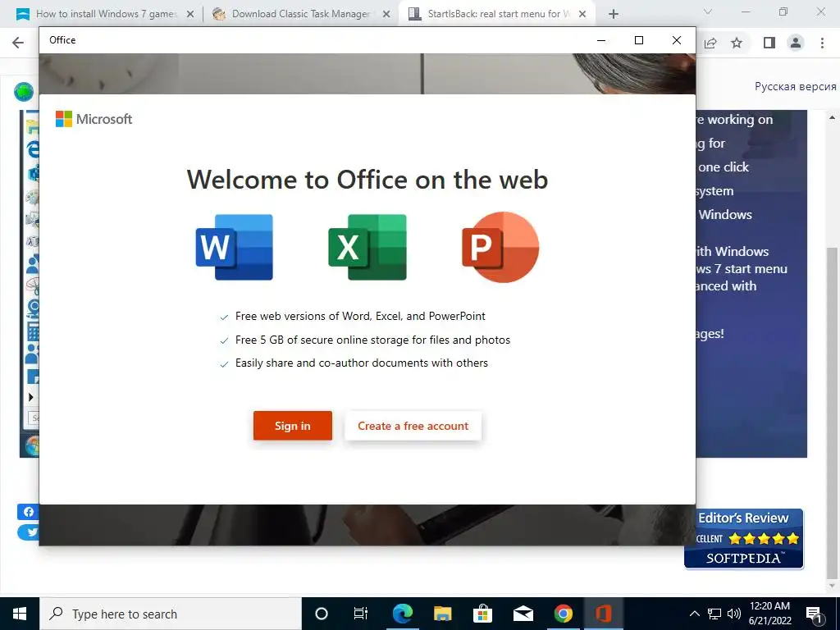Close the Office window
Image resolution: width=840 pixels, height=630 pixels.
(x=677, y=40)
